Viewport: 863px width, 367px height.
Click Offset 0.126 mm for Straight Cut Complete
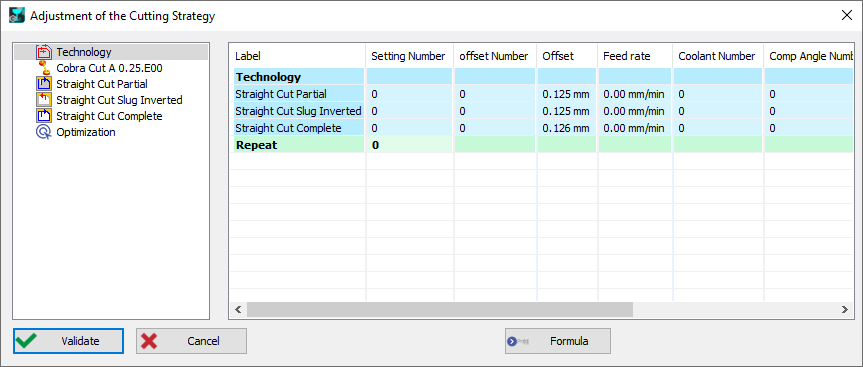point(567,128)
